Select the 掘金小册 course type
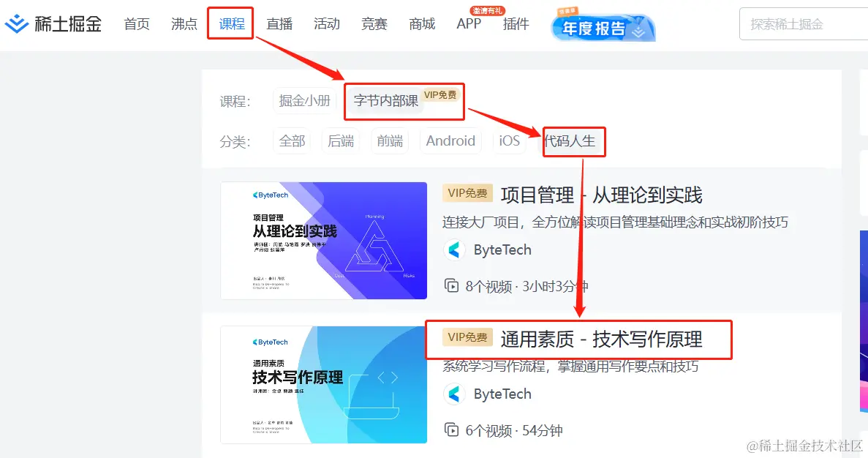This screenshot has height=458, width=868. (304, 100)
